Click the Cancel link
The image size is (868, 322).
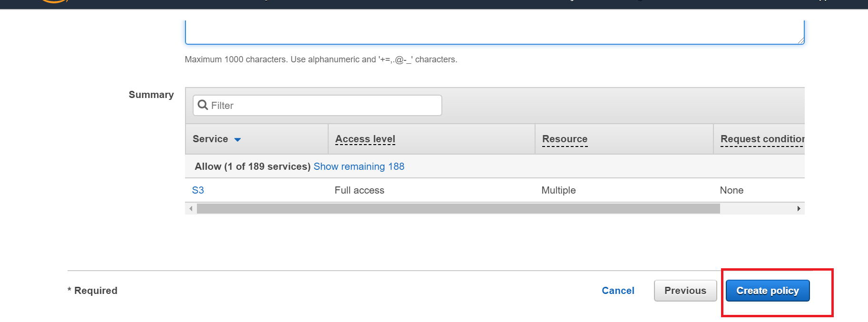[x=618, y=291]
